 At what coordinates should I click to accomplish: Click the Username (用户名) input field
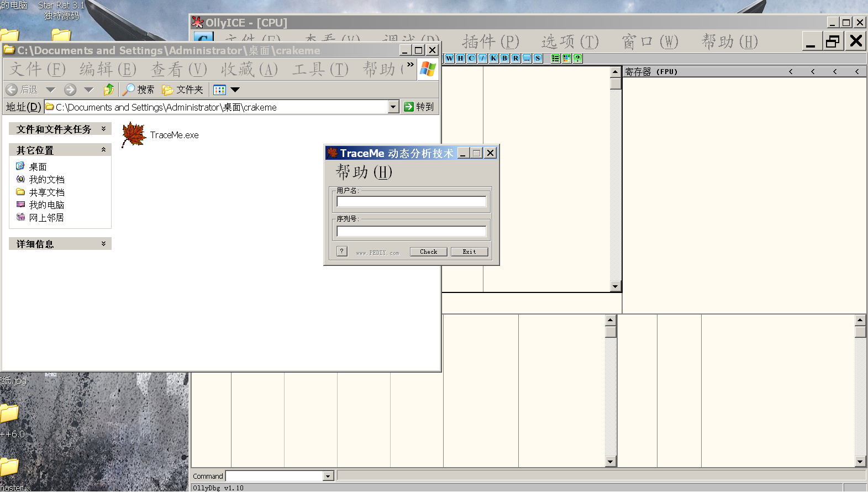click(412, 202)
